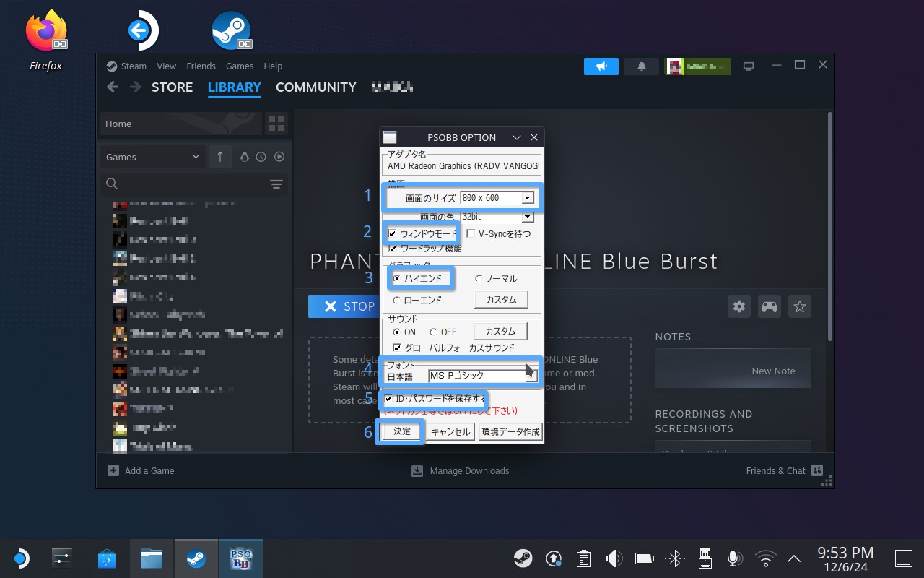The image size is (924, 578).
Task: Open the PSOBB taskbar icon
Action: tap(240, 558)
